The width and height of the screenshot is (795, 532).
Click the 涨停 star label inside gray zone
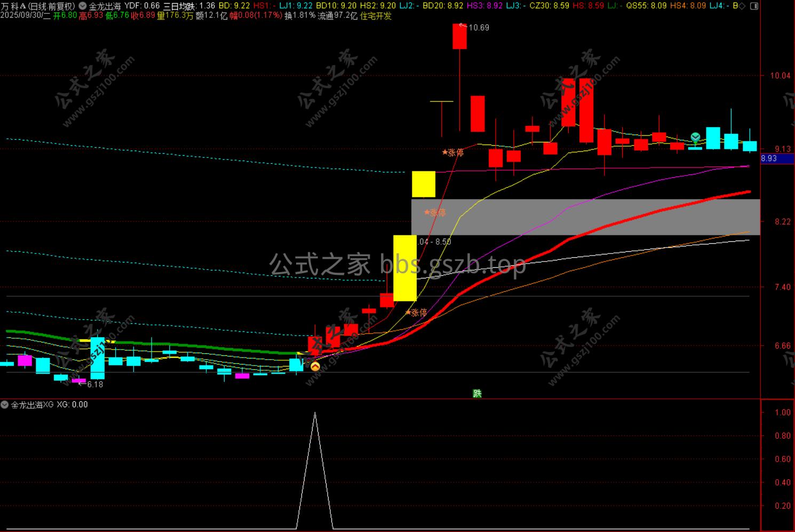coord(435,212)
